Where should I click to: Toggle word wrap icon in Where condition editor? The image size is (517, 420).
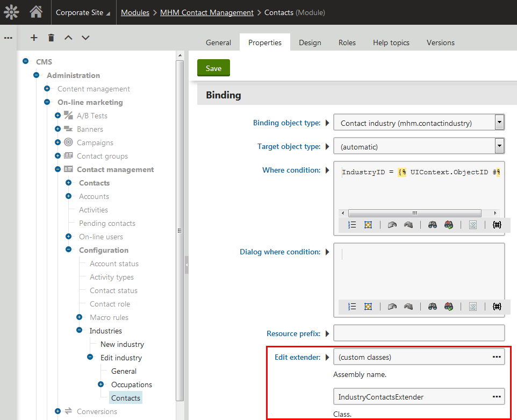tap(473, 225)
